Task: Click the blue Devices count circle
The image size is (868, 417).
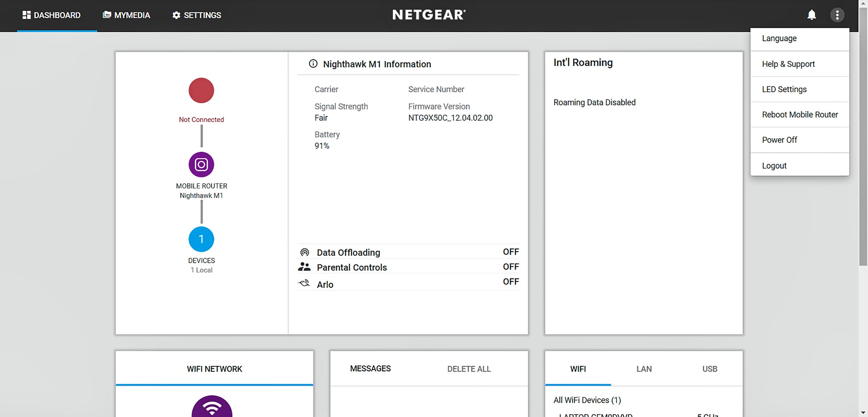Action: (x=201, y=239)
